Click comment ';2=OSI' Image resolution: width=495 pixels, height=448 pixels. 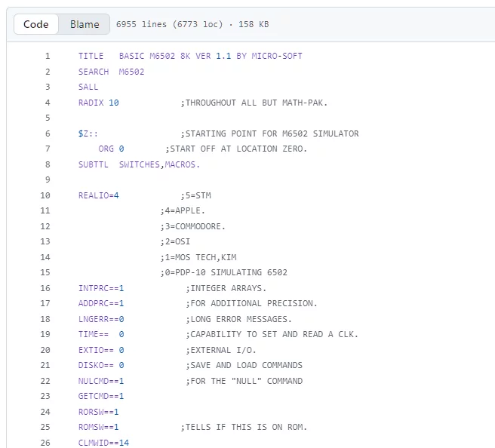tap(175, 241)
